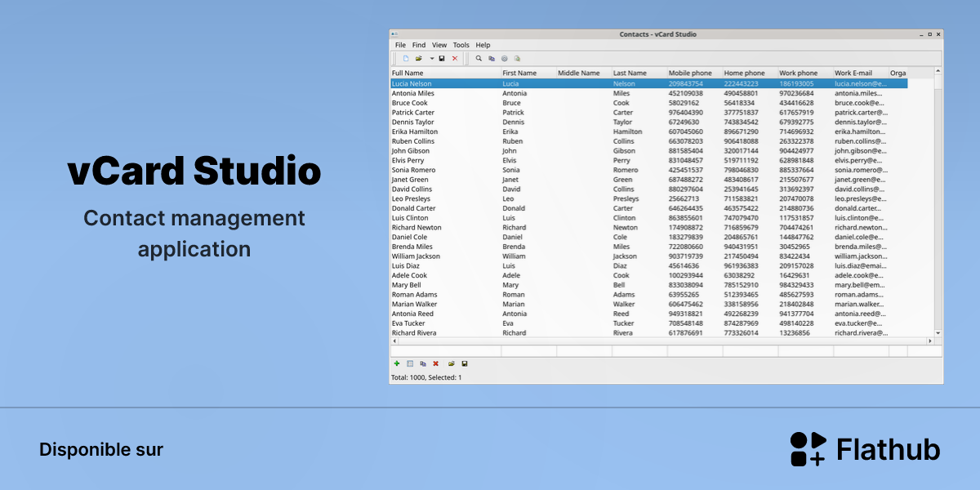Clone the selected contact via bottom toolbar icon

[423, 363]
